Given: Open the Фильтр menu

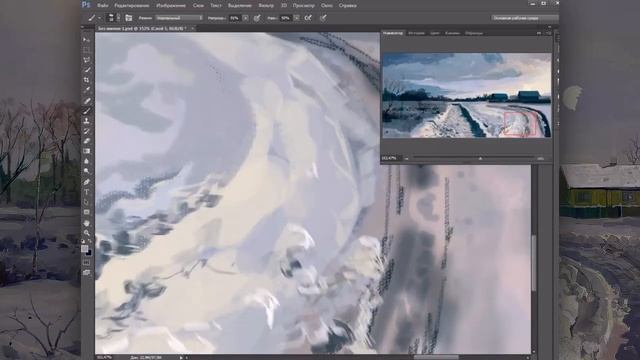Looking at the screenshot, I should pyautogui.click(x=266, y=6).
